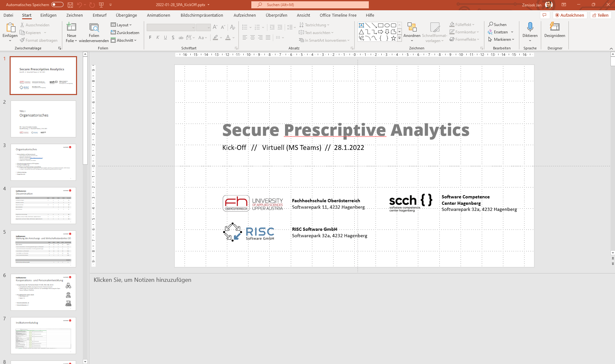The width and height of the screenshot is (615, 364).
Task: Center the text
Action: pyautogui.click(x=252, y=38)
